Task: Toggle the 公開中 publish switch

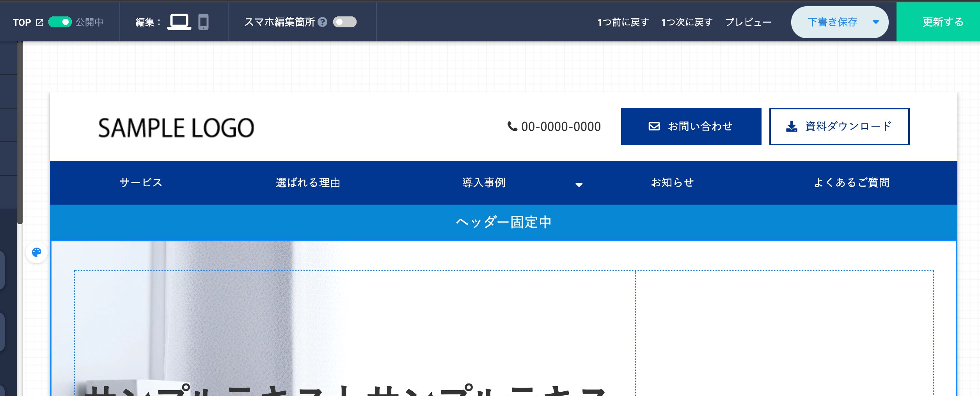Action: [x=60, y=22]
